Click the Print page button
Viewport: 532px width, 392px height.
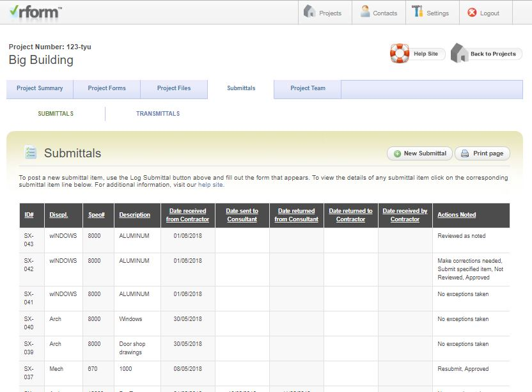482,153
